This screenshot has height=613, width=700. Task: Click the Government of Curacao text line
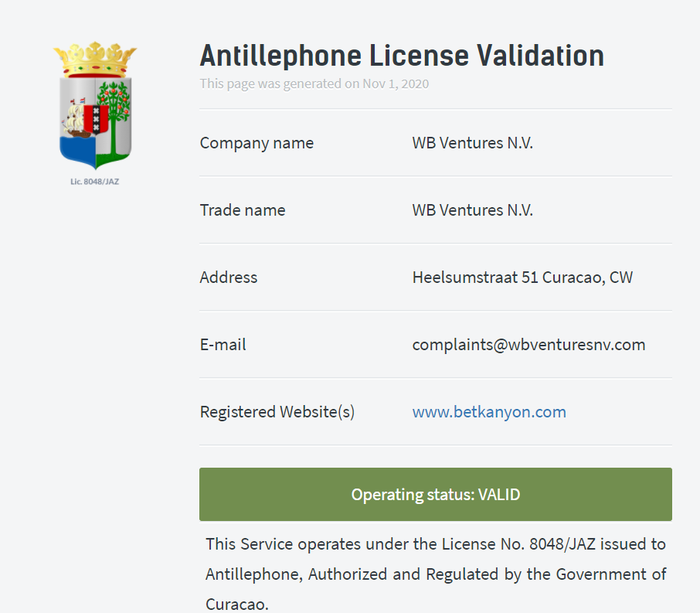point(435,574)
